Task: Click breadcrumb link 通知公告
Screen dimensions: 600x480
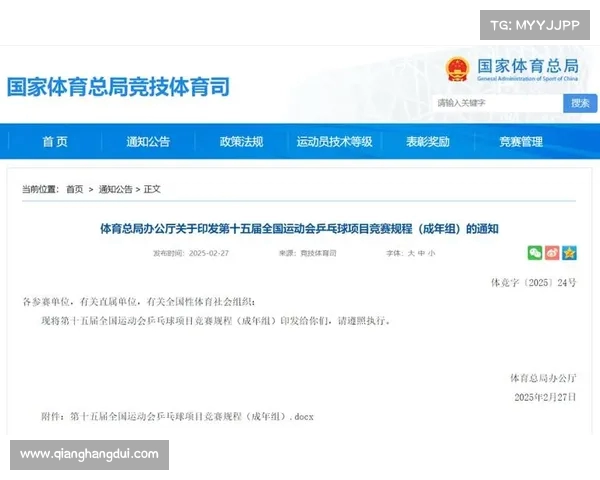Action: [116, 189]
